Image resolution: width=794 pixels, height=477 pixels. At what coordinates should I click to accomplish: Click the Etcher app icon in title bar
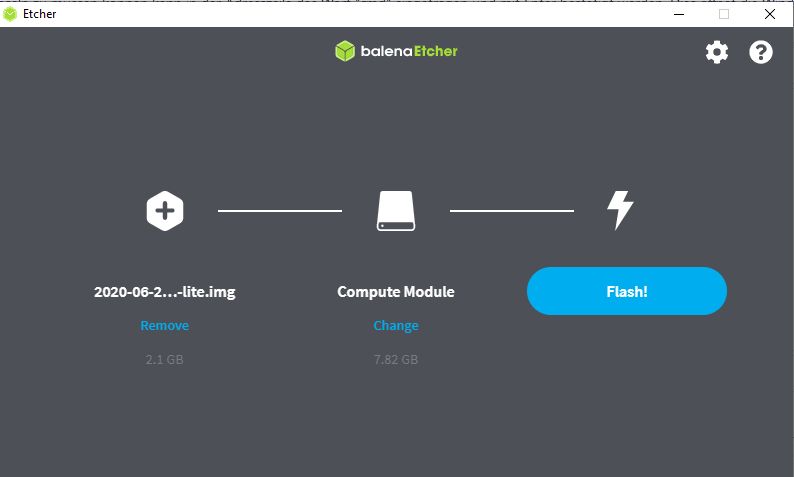point(10,14)
